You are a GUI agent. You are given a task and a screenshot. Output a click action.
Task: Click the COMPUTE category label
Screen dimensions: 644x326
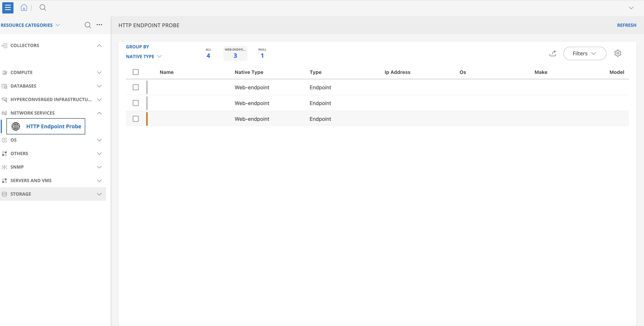click(22, 73)
